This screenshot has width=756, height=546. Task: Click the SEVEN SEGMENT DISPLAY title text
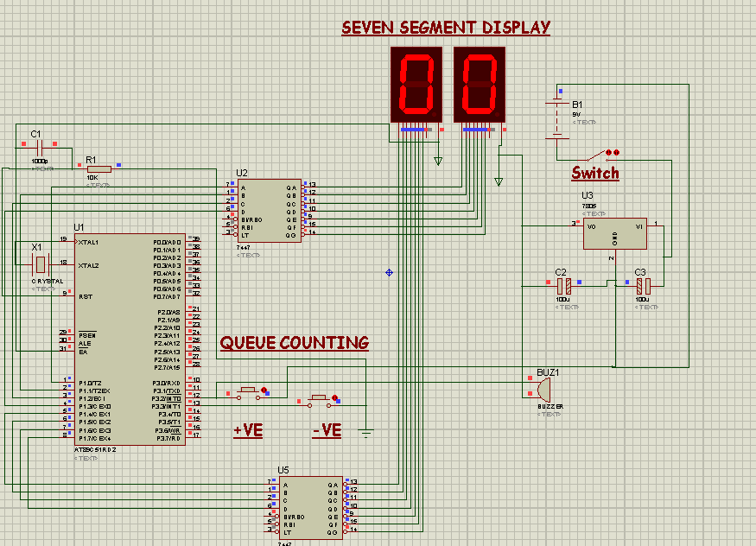[446, 26]
